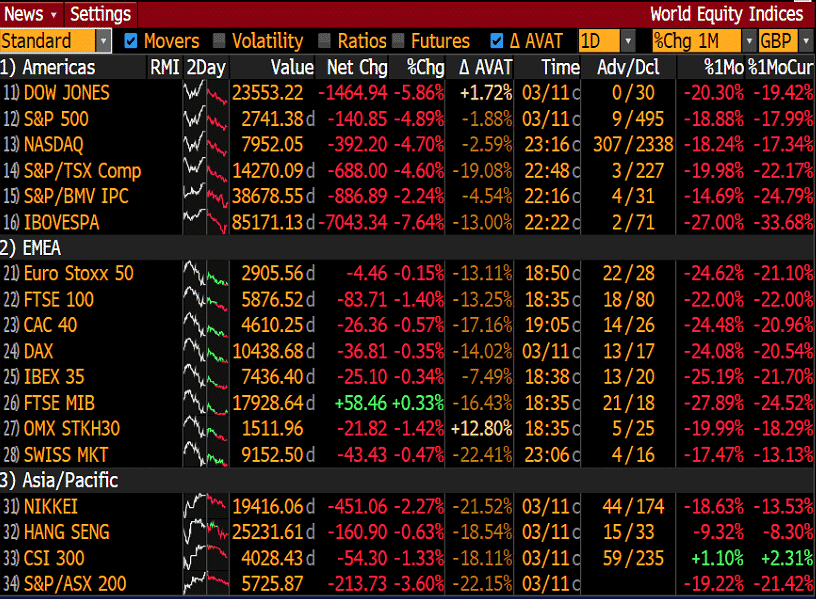Select the SWISS MKT index

tap(66, 455)
